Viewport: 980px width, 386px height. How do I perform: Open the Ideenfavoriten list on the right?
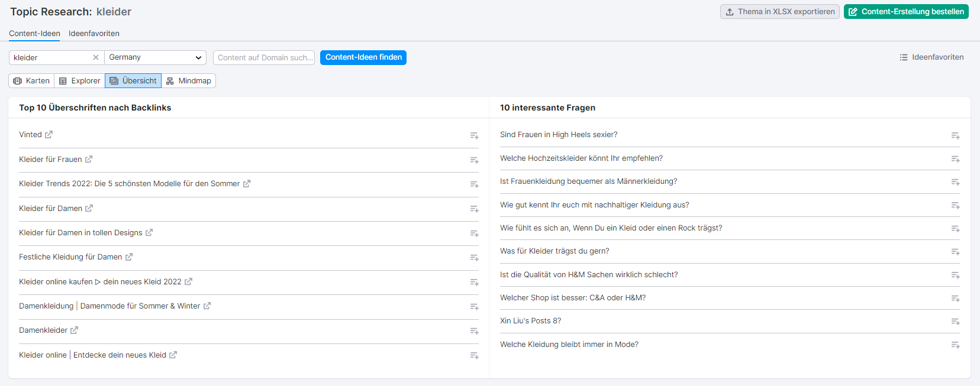click(931, 57)
